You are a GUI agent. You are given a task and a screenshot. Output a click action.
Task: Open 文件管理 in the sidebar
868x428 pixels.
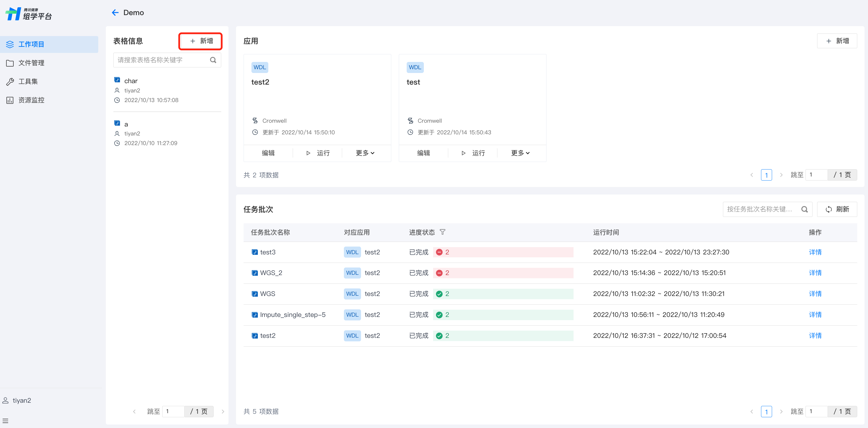31,63
